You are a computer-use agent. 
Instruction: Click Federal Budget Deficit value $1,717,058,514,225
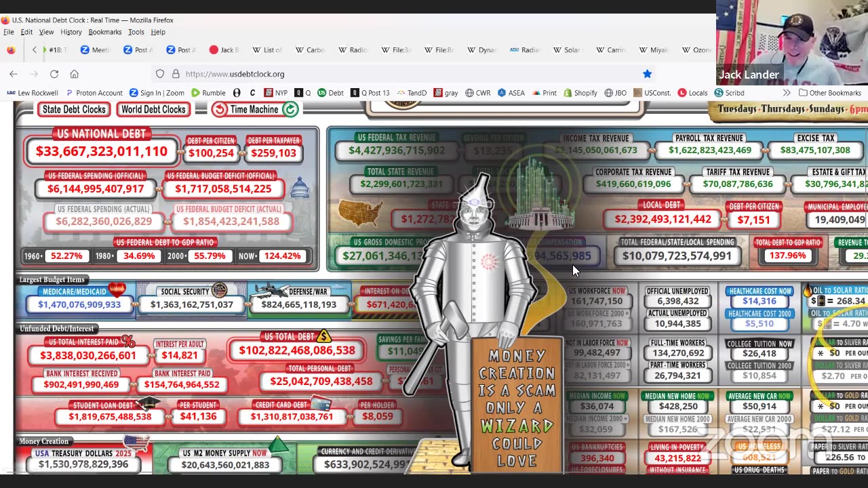pyautogui.click(x=223, y=189)
